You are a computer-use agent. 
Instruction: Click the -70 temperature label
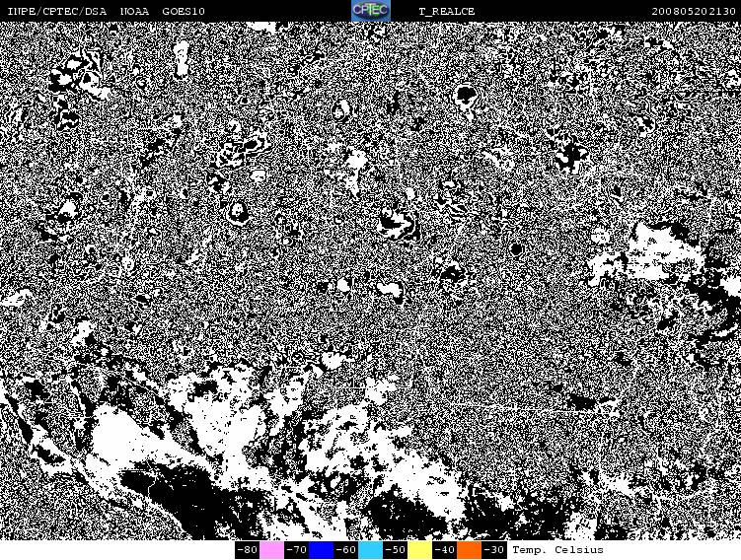point(296,550)
